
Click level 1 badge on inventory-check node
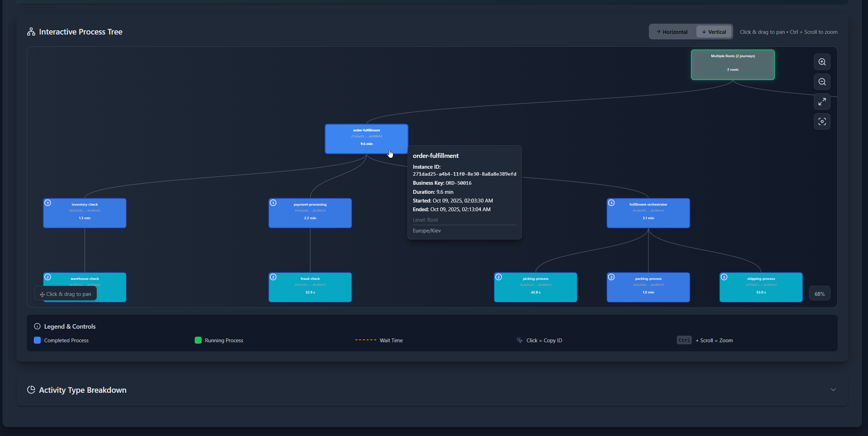(48, 203)
